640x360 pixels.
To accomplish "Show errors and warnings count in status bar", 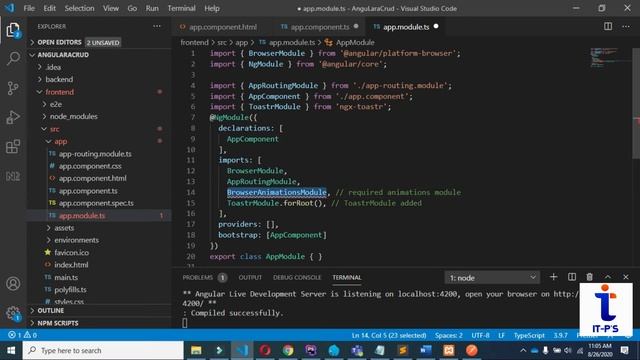I will [x=22, y=335].
